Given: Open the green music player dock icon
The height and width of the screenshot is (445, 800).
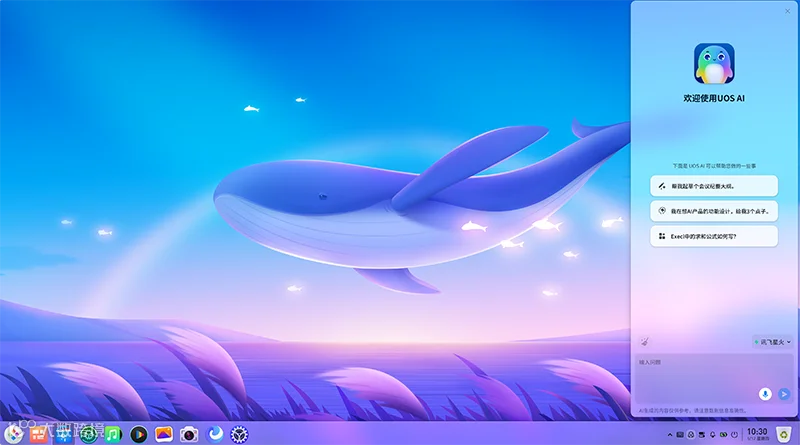Looking at the screenshot, I should [113, 434].
